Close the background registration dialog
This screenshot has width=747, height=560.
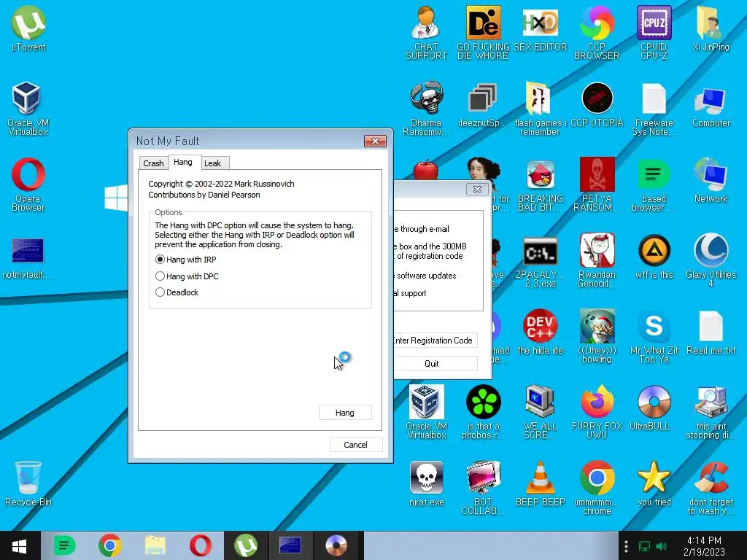coord(477,189)
